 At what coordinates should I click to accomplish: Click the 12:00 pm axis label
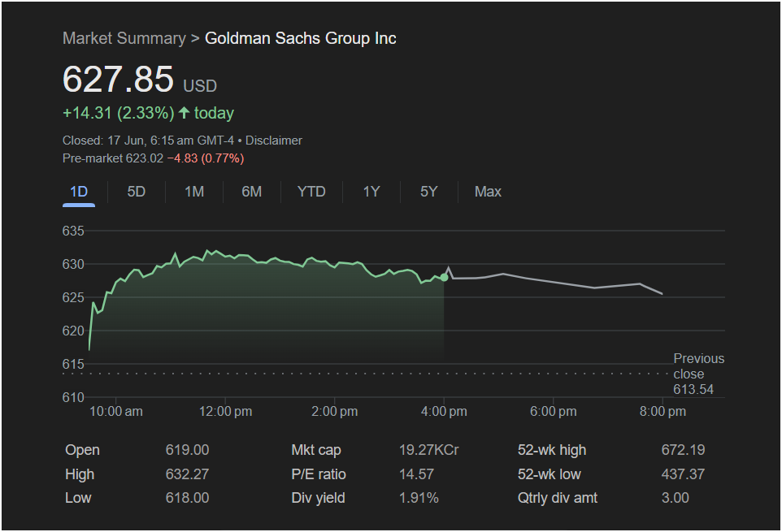(x=225, y=412)
